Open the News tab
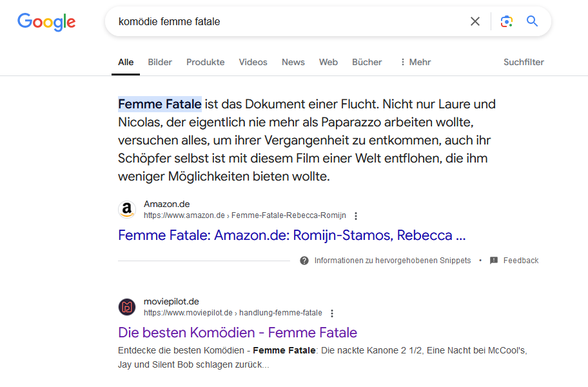The image size is (588, 387). pos(293,62)
